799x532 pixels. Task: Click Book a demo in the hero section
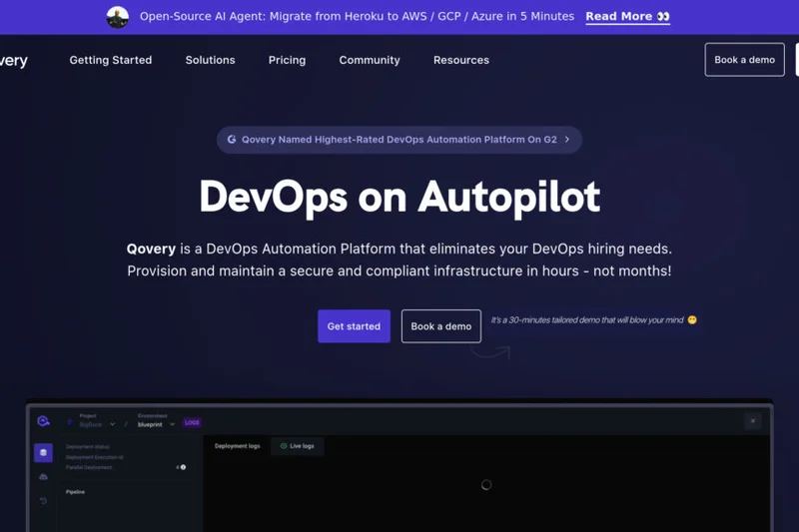[x=440, y=326]
